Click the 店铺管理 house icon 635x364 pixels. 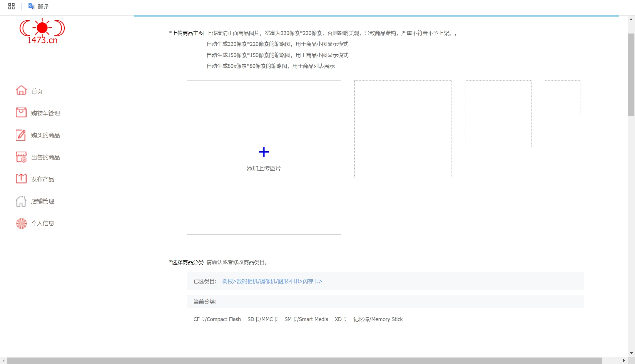tap(21, 201)
